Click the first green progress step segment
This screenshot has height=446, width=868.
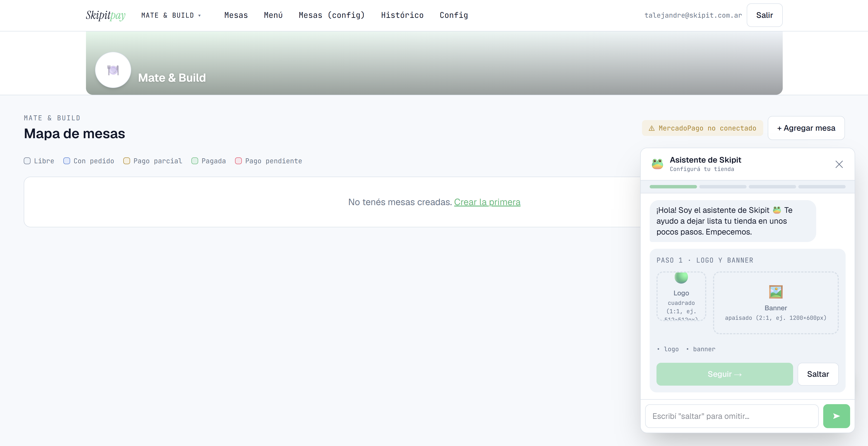click(673, 187)
